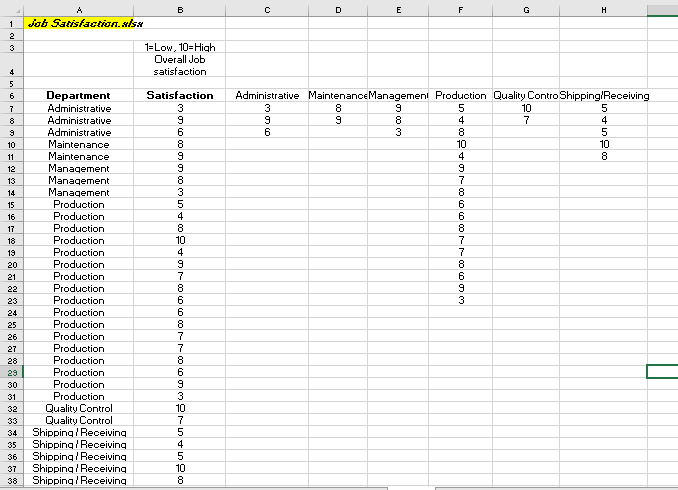Click value 10 in cell B37
This screenshot has width=678, height=490.
pyautogui.click(x=180, y=468)
